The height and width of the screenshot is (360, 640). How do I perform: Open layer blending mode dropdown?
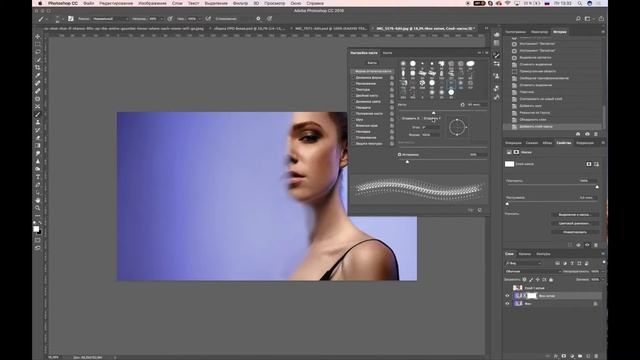(532, 271)
